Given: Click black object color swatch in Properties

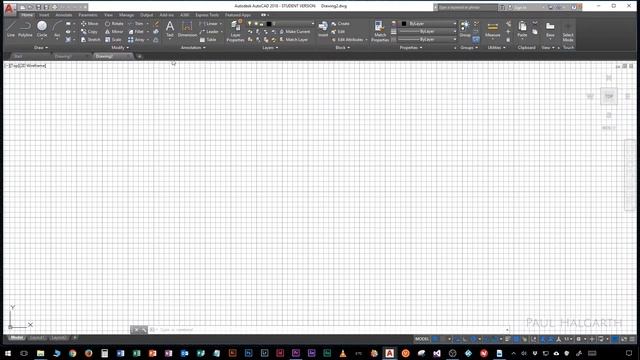Looking at the screenshot, I should 404,24.
